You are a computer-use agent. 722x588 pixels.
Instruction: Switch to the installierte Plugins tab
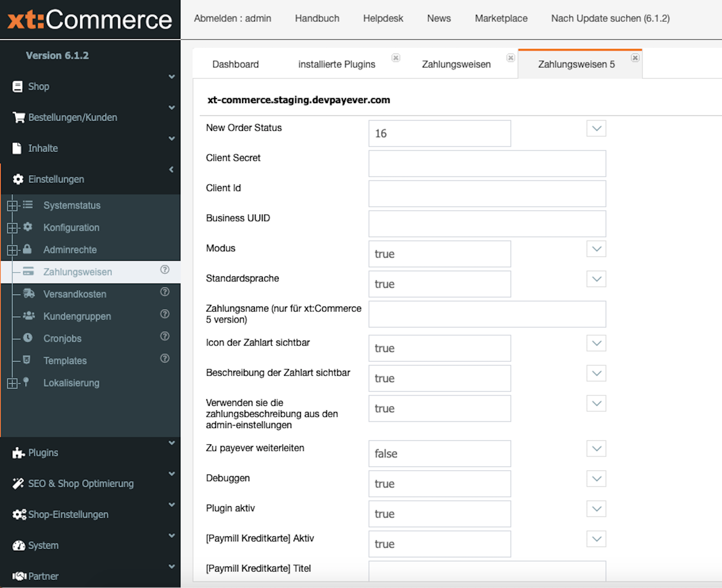337,64
